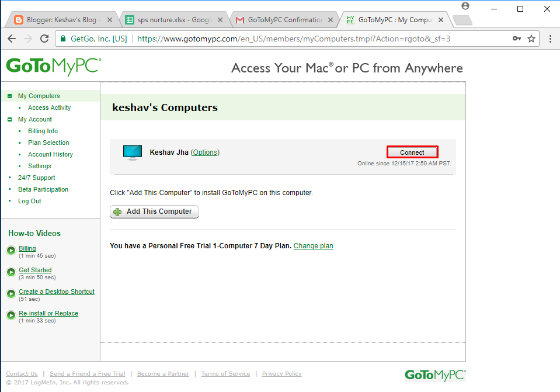Open the Change plan link

coord(313,245)
